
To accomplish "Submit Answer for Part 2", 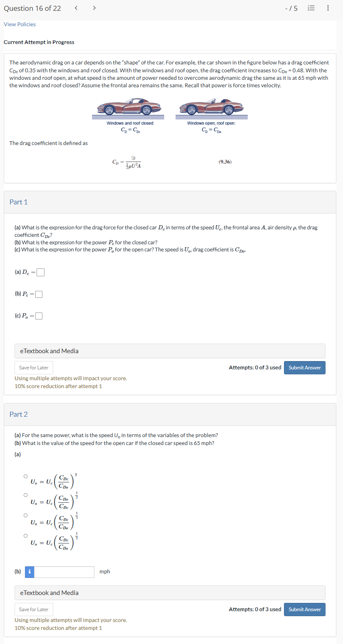I will point(305,610).
